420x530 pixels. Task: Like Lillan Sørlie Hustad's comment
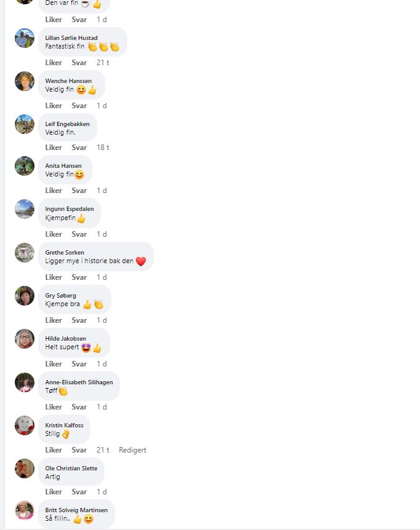point(53,63)
